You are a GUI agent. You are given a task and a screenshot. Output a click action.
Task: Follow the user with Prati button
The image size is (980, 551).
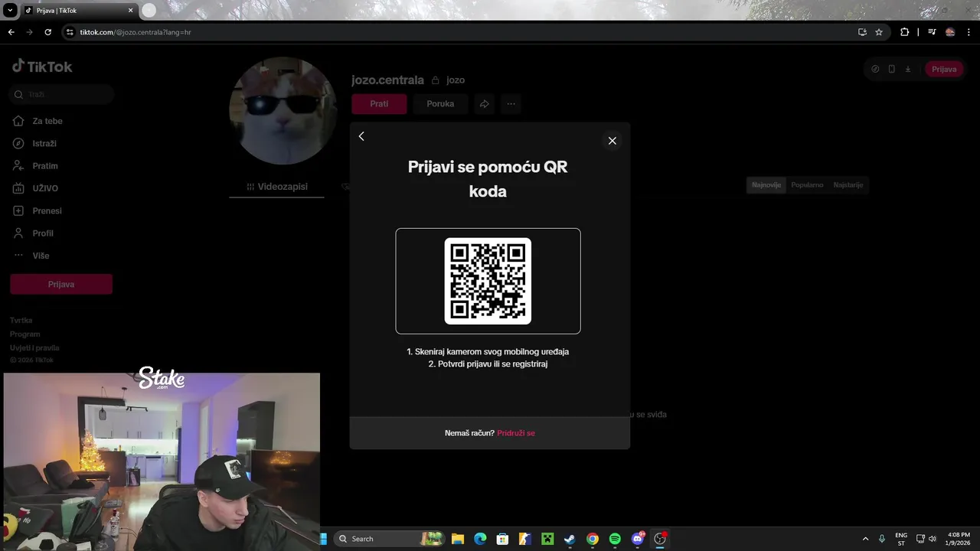coord(379,104)
